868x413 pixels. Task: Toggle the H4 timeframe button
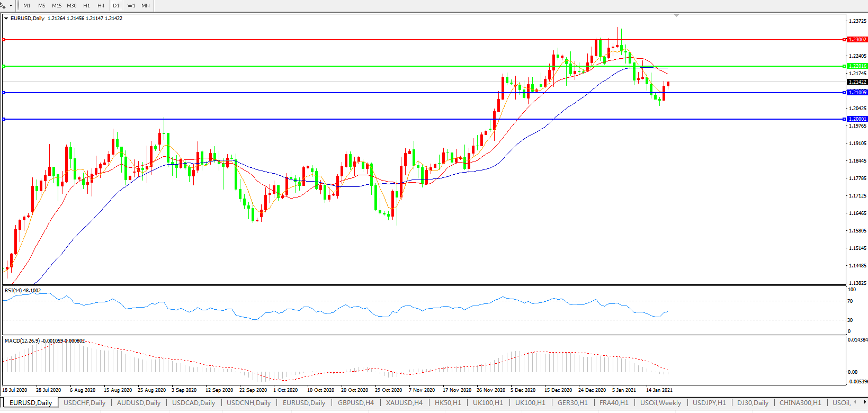point(101,6)
